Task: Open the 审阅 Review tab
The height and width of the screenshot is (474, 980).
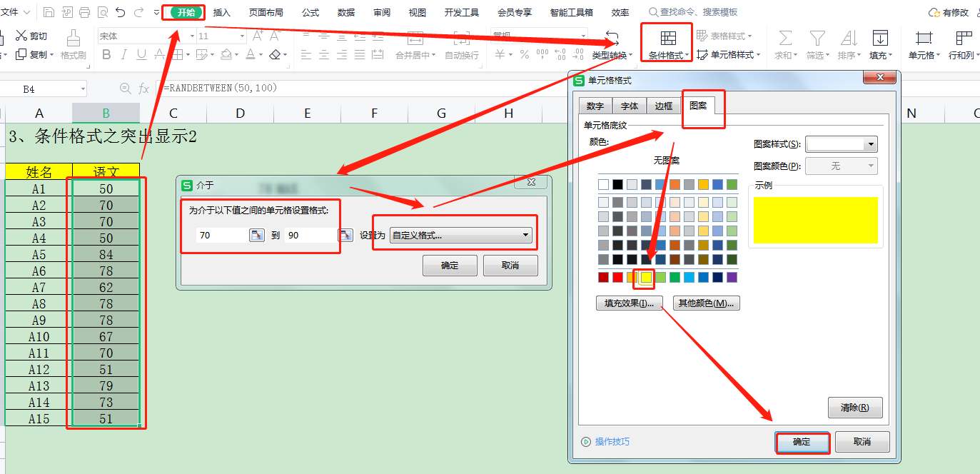Action: click(382, 12)
